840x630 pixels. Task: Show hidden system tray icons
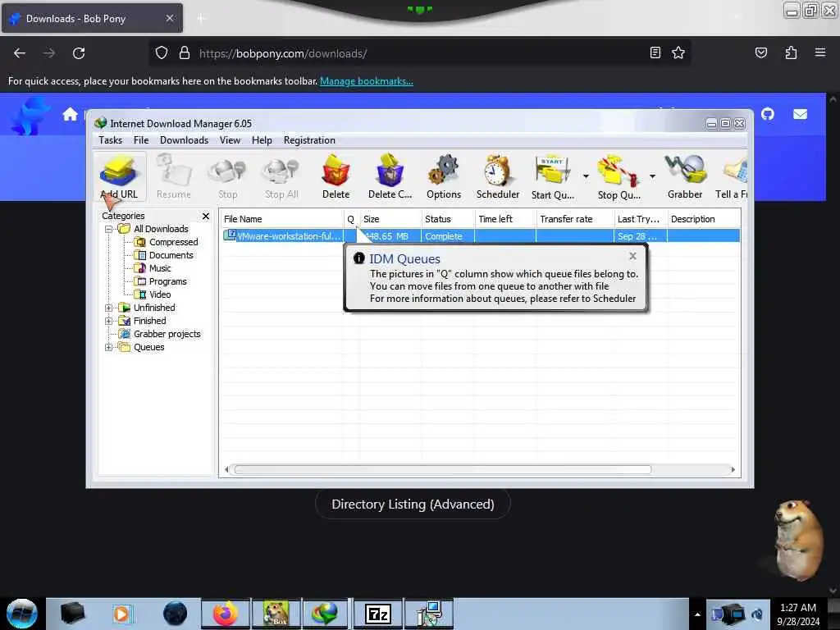[x=697, y=614]
